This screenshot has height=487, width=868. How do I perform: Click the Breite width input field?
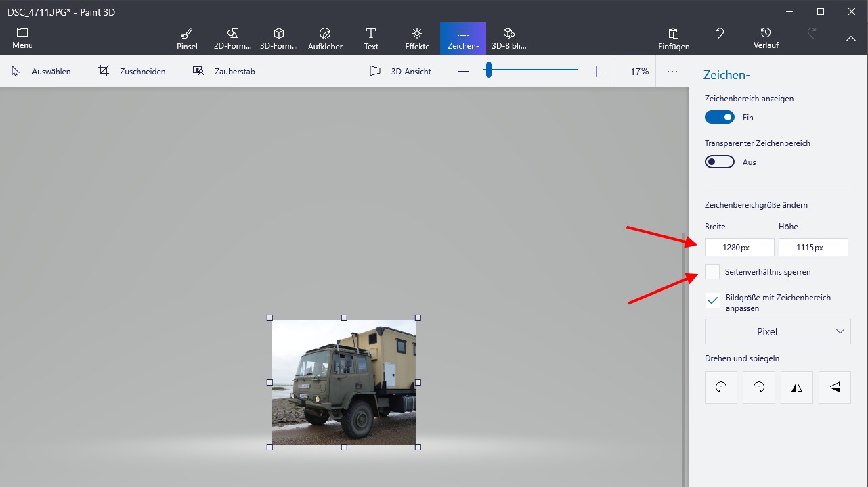click(739, 248)
